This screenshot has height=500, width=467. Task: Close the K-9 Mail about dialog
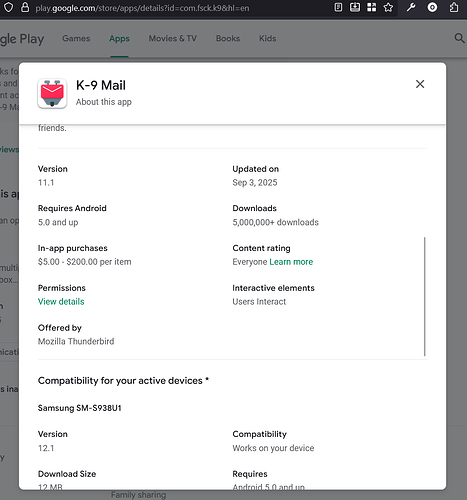click(x=420, y=84)
